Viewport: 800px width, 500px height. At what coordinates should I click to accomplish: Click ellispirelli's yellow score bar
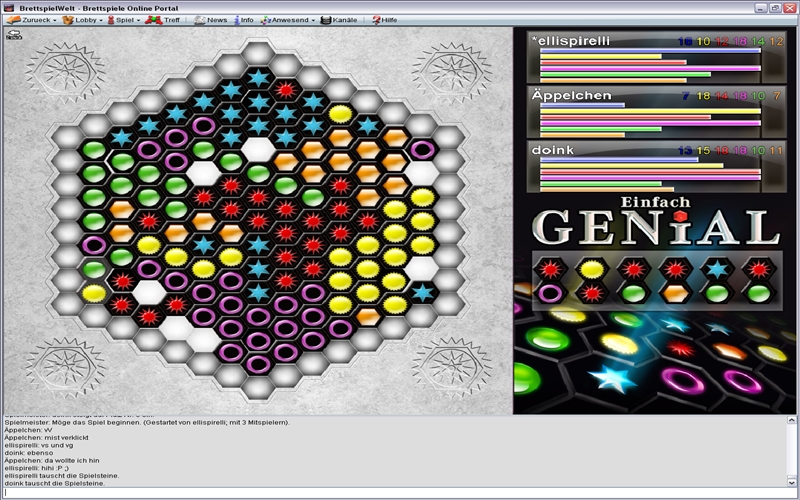point(601,56)
